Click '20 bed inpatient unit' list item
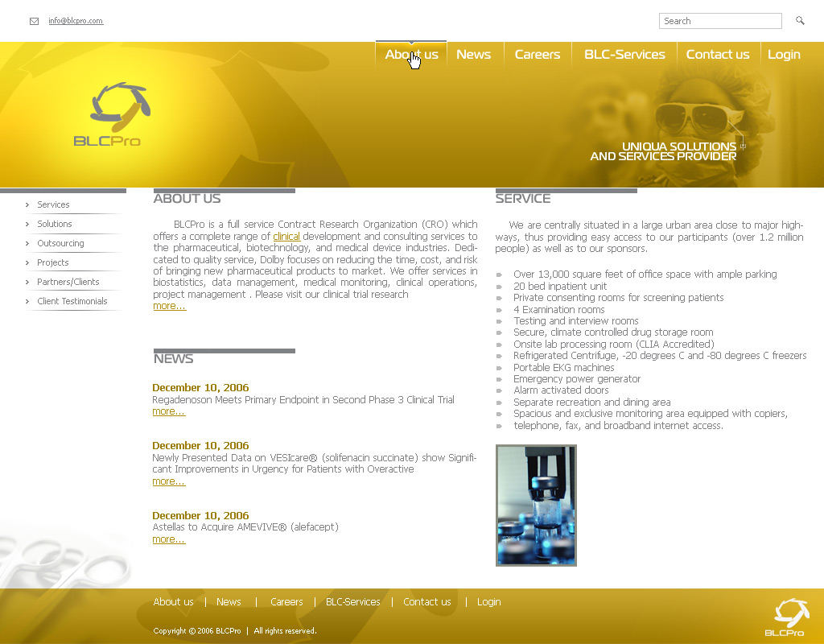The height and width of the screenshot is (644, 824). coord(560,287)
